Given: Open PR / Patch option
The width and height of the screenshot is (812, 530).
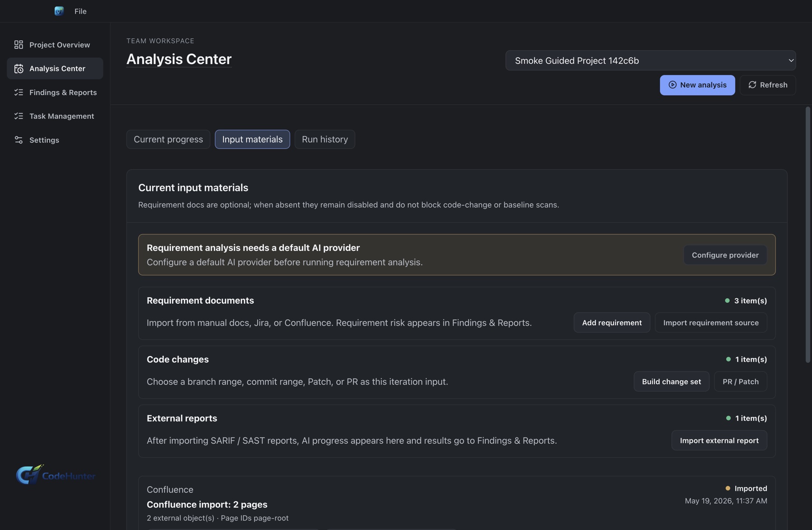Looking at the screenshot, I should [x=741, y=382].
